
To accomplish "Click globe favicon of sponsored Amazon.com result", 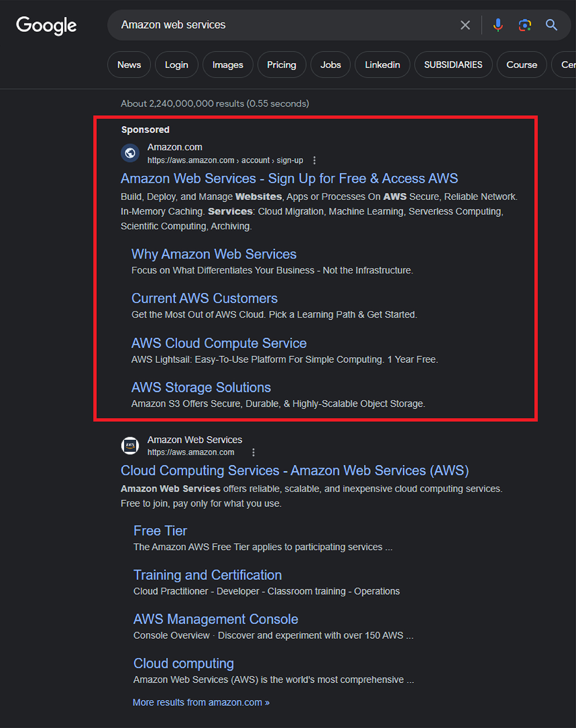I will point(130,153).
